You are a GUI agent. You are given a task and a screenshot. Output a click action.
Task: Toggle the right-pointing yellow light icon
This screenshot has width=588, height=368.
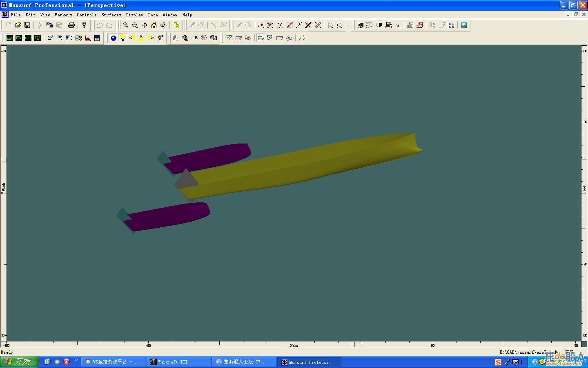click(151, 38)
